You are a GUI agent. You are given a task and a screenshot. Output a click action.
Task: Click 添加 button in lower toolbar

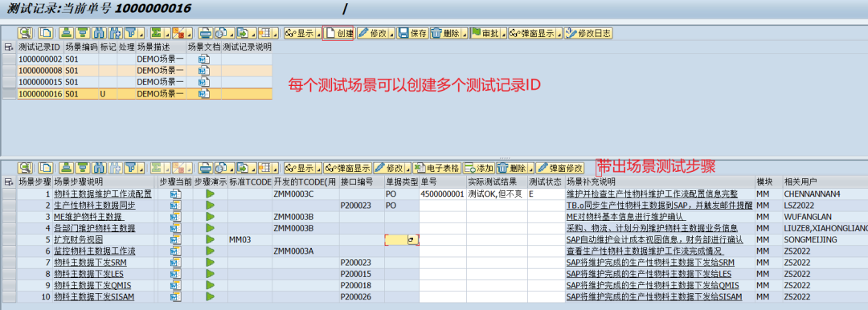tap(479, 168)
